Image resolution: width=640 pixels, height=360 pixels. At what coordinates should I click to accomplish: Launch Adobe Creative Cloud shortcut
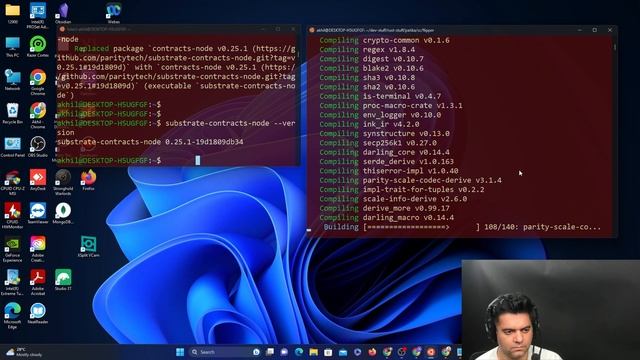[x=38, y=249]
